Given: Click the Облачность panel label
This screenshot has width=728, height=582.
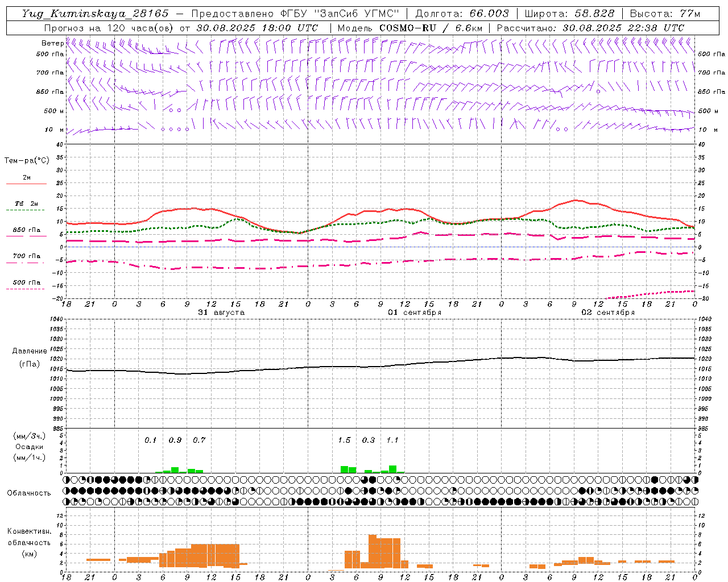Looking at the screenshot, I should [29, 493].
